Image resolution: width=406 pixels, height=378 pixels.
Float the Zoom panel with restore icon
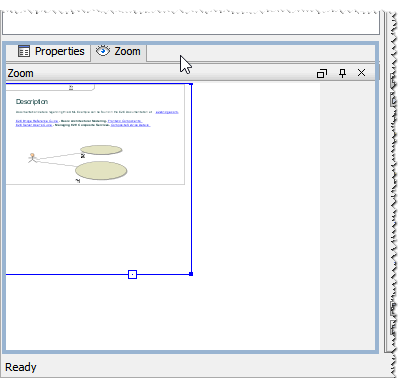point(322,73)
